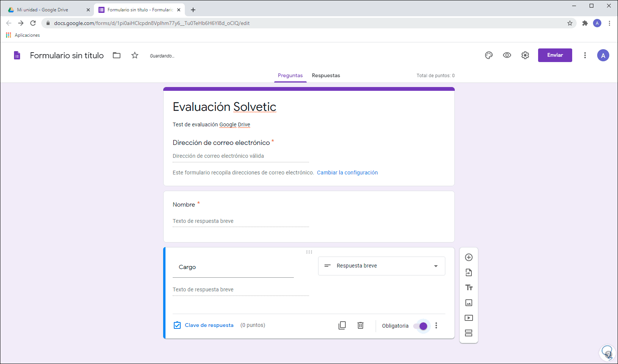Insert an image into the form
618x364 pixels.
tap(469, 303)
